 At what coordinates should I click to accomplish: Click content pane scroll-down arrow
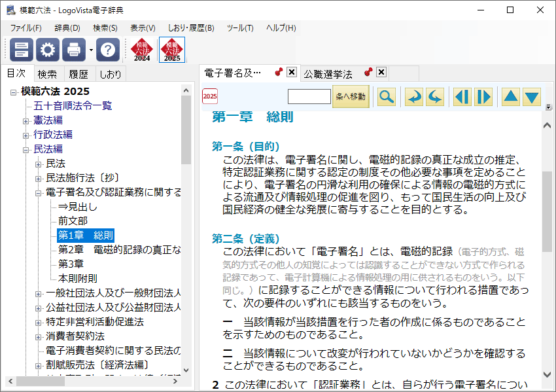(x=547, y=374)
